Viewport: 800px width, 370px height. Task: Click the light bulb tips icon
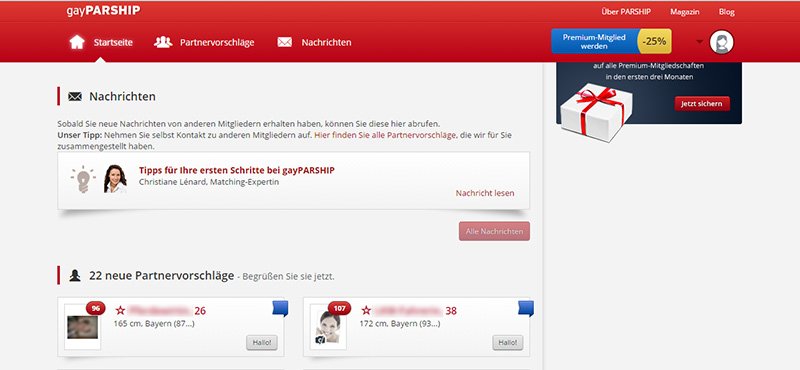click(83, 179)
